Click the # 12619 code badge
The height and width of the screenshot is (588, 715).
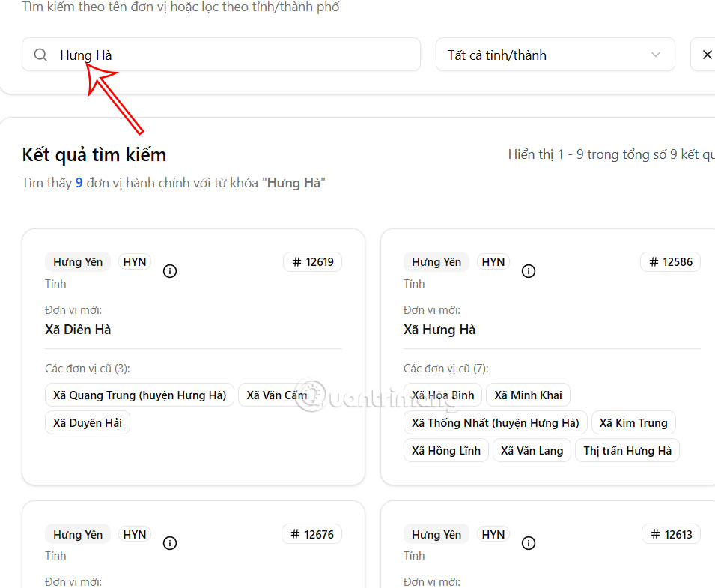[x=312, y=261]
